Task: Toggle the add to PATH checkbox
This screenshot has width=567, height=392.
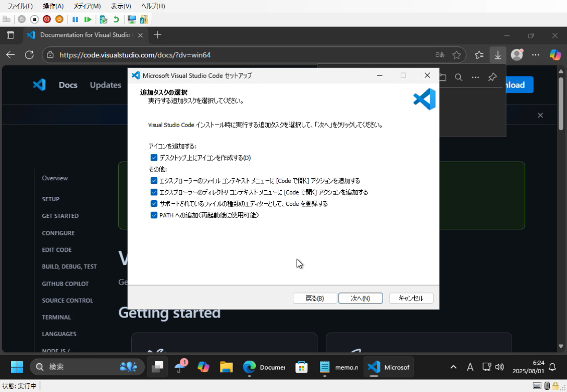Action: click(154, 215)
